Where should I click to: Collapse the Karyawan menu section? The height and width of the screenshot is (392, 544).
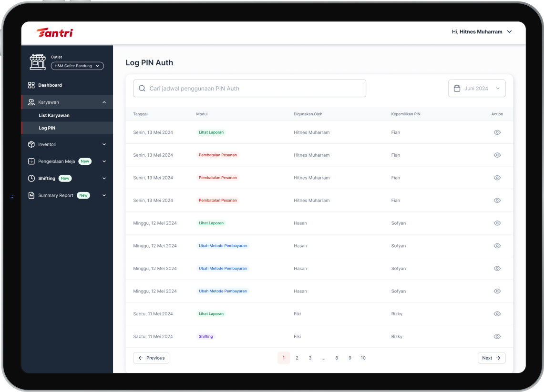click(104, 102)
